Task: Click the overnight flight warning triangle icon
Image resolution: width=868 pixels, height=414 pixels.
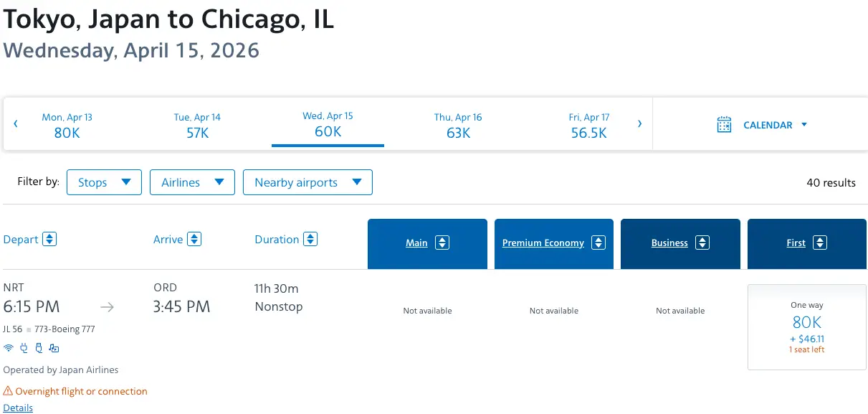Action: click(8, 391)
